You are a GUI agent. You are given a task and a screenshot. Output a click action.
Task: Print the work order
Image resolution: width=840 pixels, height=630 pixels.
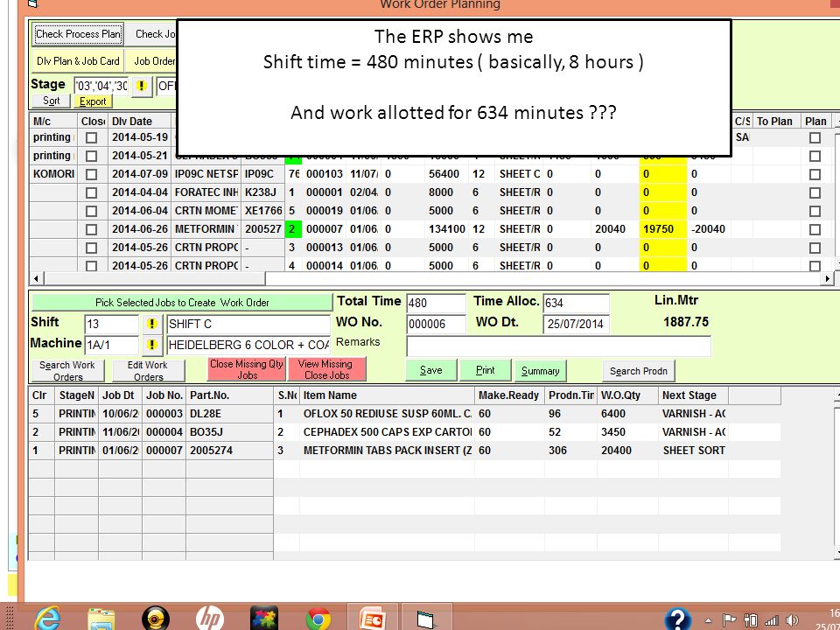click(x=486, y=370)
